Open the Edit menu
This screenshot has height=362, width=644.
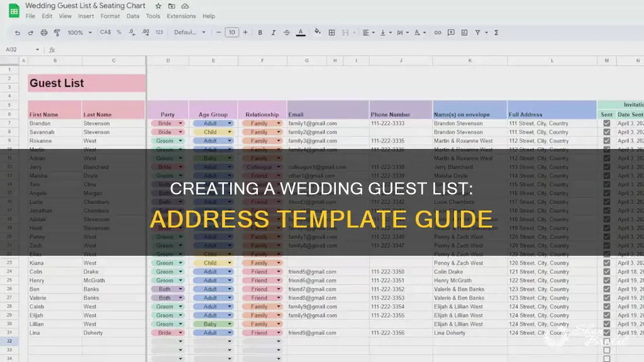tap(47, 16)
